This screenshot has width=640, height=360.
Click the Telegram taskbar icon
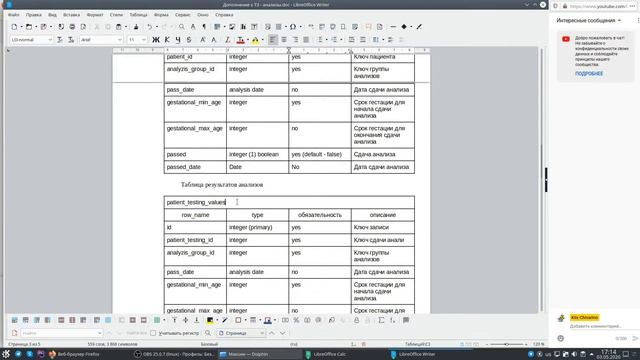[x=18, y=354]
